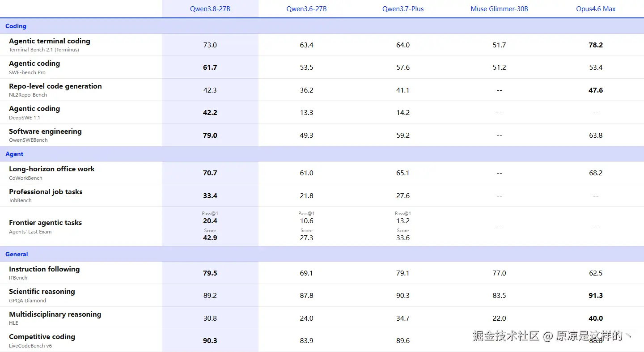The height and width of the screenshot is (352, 644).
Task: Click the 73.0 Terminal Bench score
Action: click(x=210, y=45)
